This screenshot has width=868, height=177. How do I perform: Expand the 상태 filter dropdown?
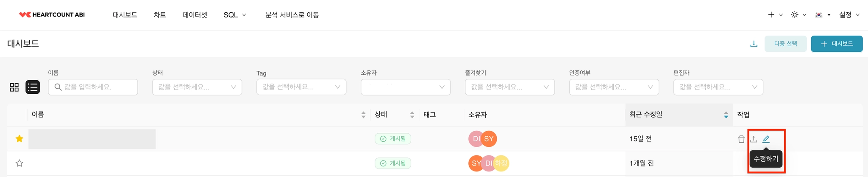pyautogui.click(x=197, y=87)
